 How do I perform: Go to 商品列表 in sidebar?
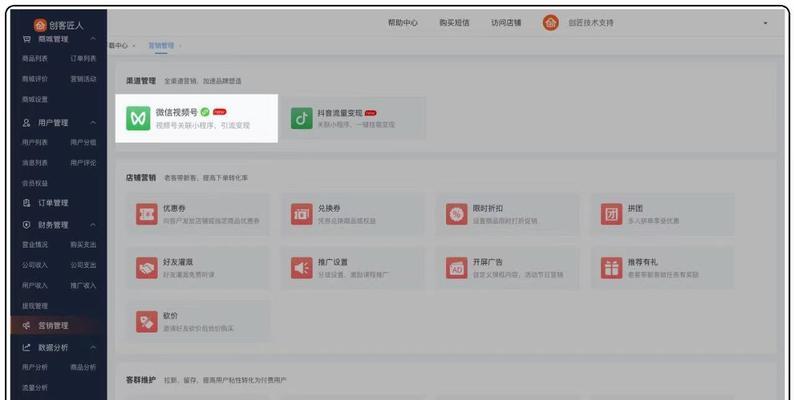coord(34,59)
